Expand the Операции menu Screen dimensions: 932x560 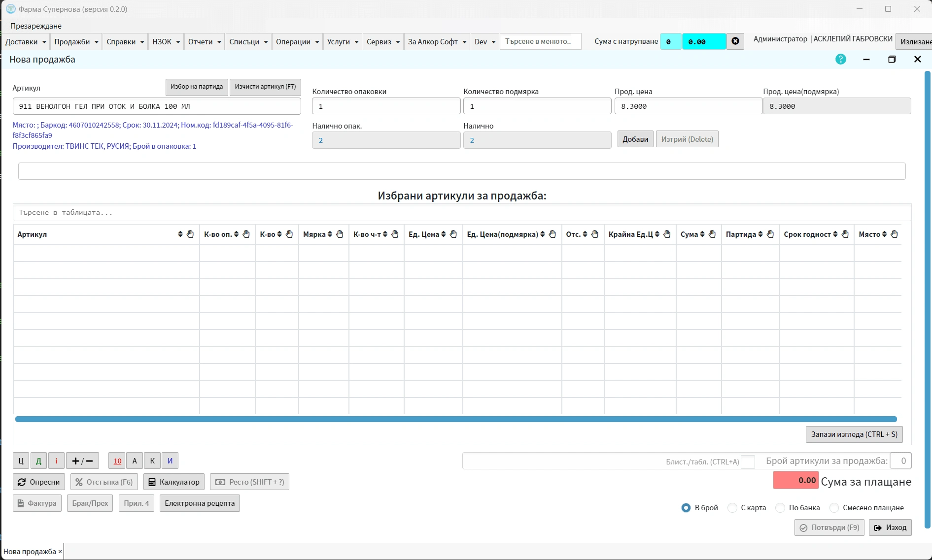(297, 42)
